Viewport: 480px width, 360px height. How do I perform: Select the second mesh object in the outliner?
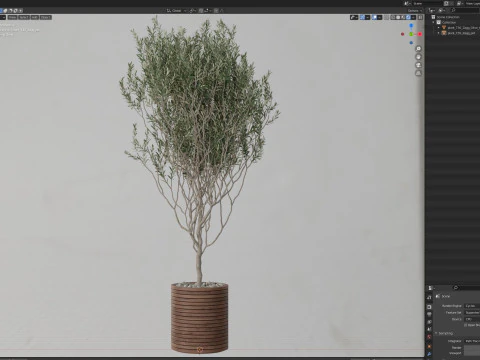453,33
